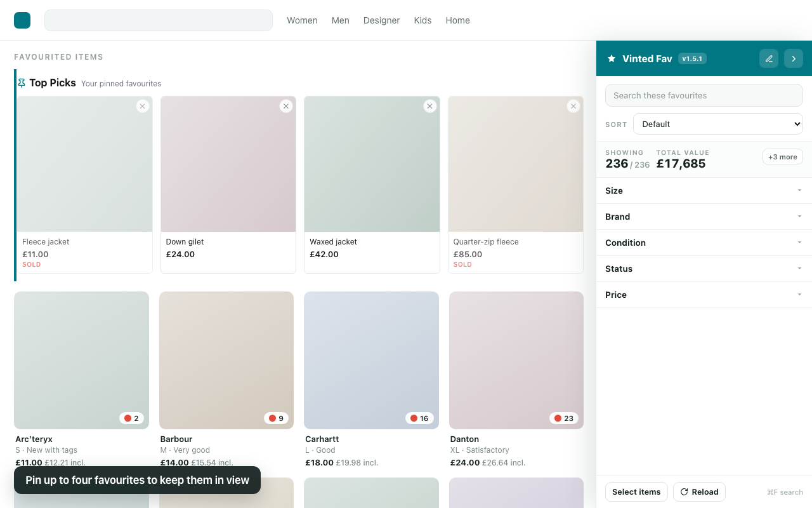Expand the Condition filter section
This screenshot has width=812, height=508.
[x=704, y=243]
